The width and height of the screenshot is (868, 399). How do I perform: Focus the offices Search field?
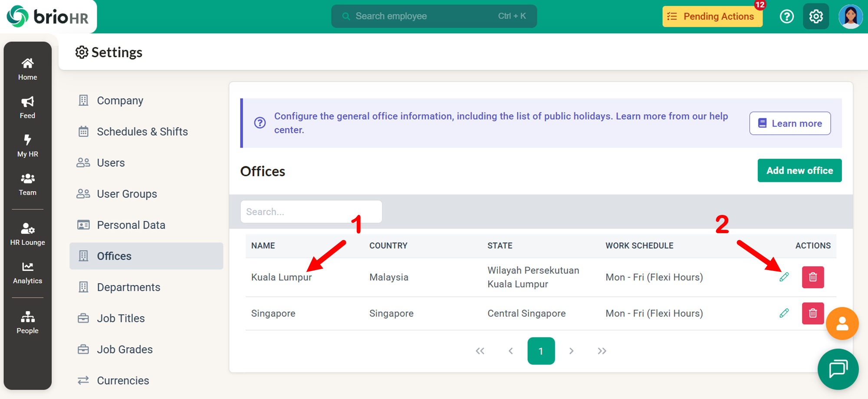[311, 212]
